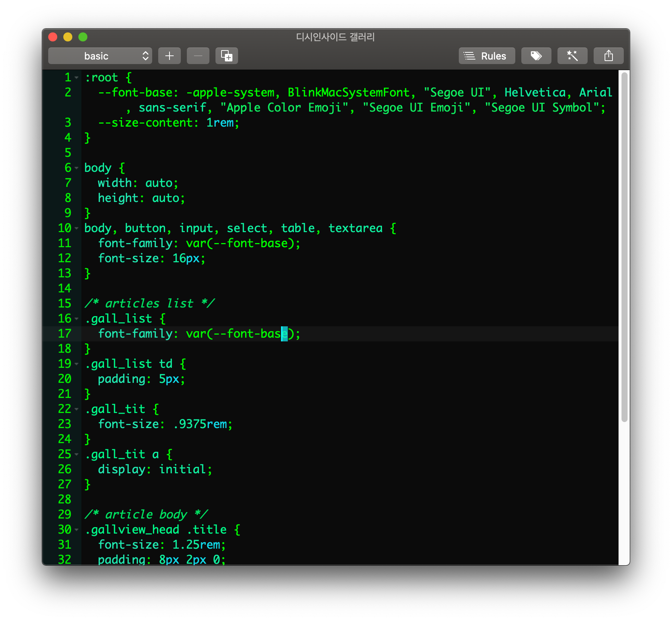Open the tags icon button
This screenshot has width=672, height=621.
[x=536, y=56]
